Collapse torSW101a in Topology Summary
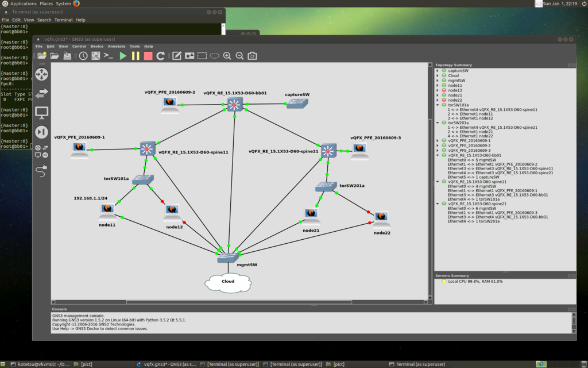 pyautogui.click(x=438, y=105)
